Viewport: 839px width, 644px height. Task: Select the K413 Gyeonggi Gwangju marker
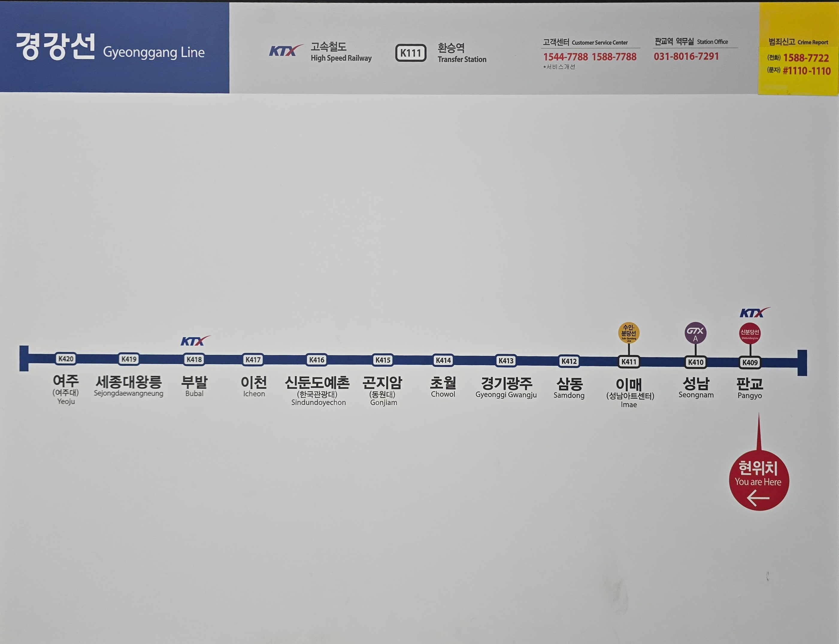[506, 361]
